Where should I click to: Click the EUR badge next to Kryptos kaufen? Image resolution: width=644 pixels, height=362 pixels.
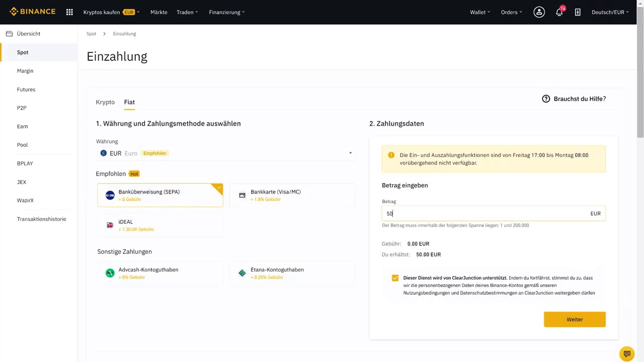129,12
